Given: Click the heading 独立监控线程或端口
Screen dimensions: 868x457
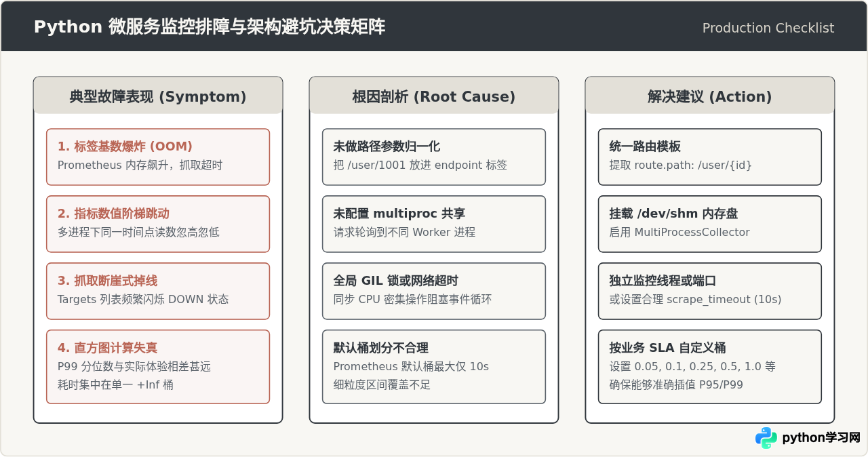Looking at the screenshot, I should [663, 281].
